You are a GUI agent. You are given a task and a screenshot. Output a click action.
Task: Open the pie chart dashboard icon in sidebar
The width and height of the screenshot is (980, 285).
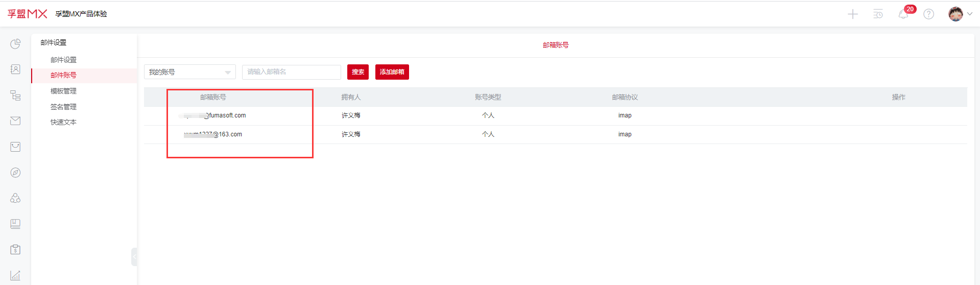tap(15, 44)
